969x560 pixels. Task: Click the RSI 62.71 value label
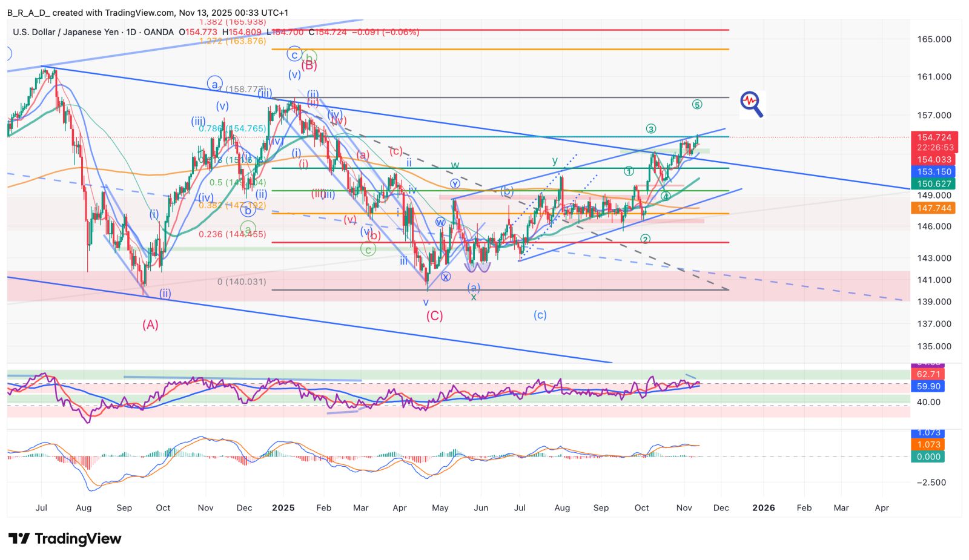tap(928, 375)
